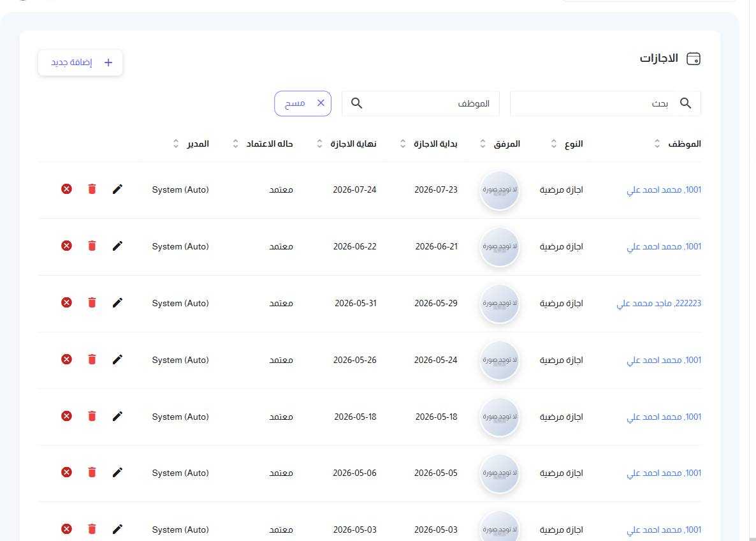Image resolution: width=756 pixels, height=541 pixels.
Task: Open employee link for leave starting 2026-07-23
Action: point(664,190)
